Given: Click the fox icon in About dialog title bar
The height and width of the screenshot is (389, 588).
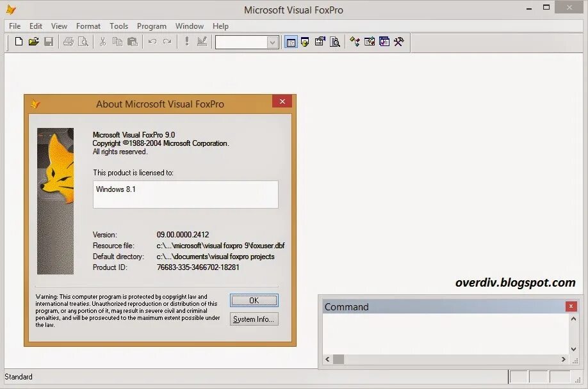Looking at the screenshot, I should pyautogui.click(x=35, y=104).
